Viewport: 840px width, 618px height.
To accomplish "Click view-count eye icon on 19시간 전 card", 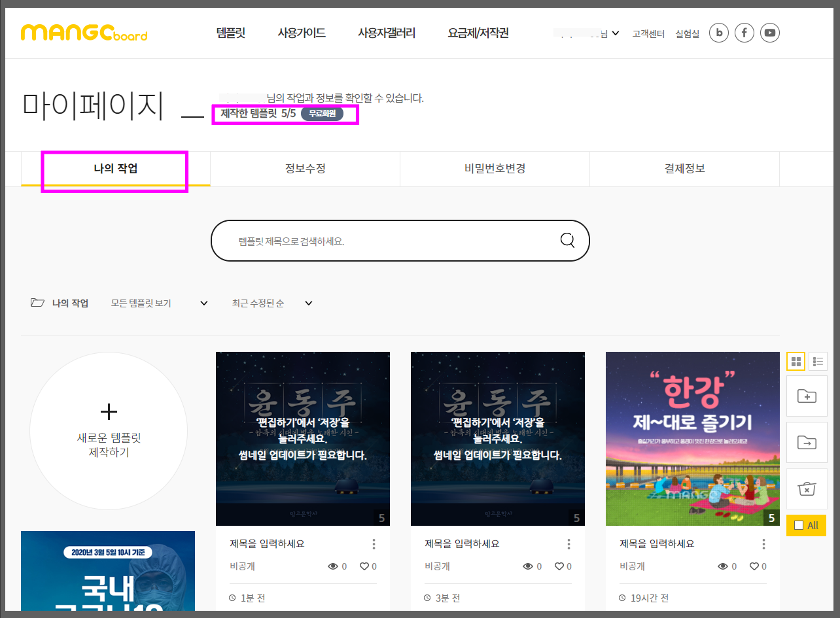I will 723,566.
